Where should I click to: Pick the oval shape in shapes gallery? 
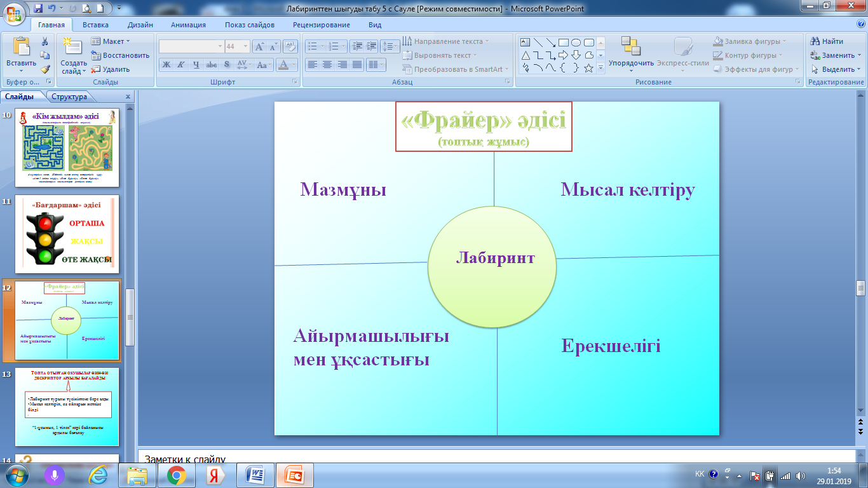pyautogui.click(x=576, y=43)
